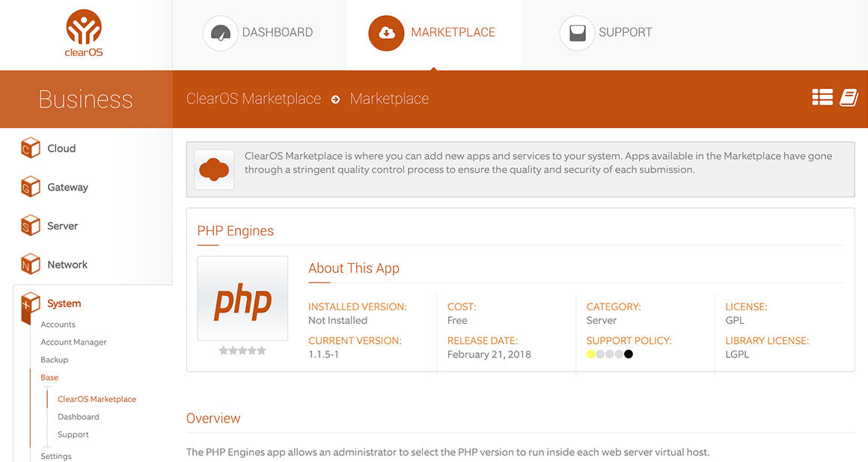Image resolution: width=868 pixels, height=462 pixels.
Task: Open the Support tab
Action: pyautogui.click(x=606, y=33)
